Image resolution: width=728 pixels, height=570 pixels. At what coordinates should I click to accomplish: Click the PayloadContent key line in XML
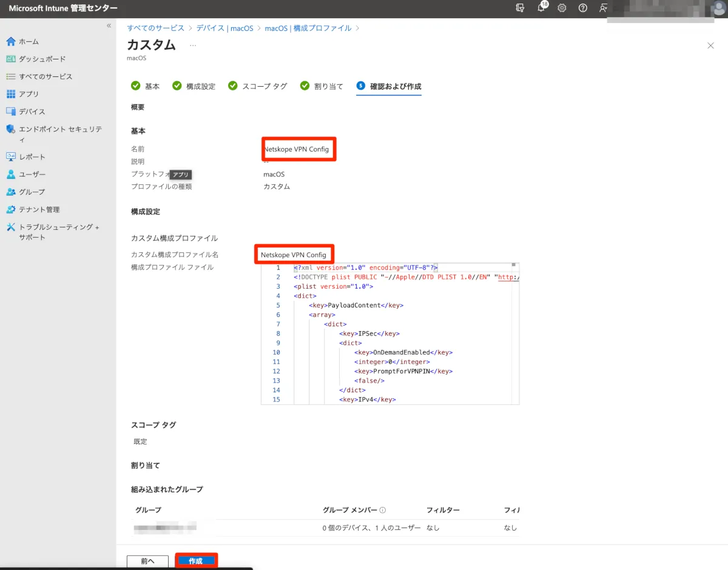point(356,305)
